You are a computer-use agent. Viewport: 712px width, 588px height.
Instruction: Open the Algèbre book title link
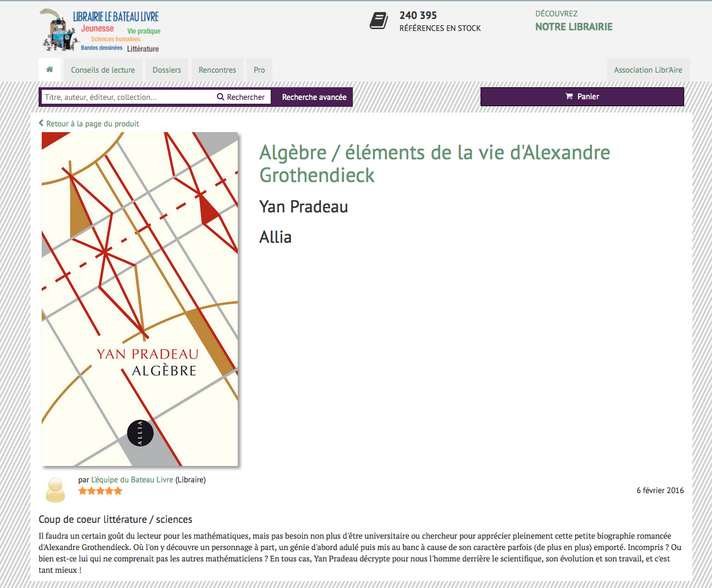click(434, 164)
